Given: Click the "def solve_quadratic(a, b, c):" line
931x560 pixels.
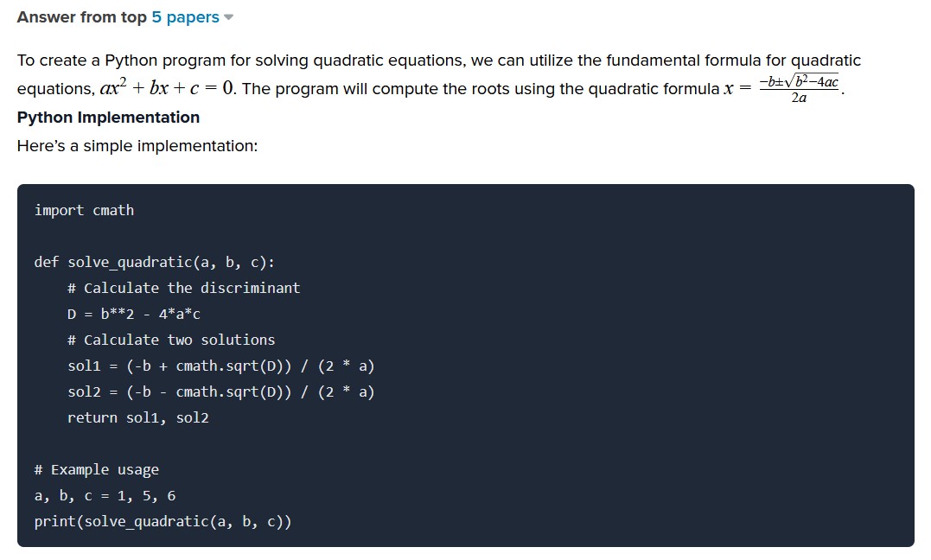Looking at the screenshot, I should 155,263.
